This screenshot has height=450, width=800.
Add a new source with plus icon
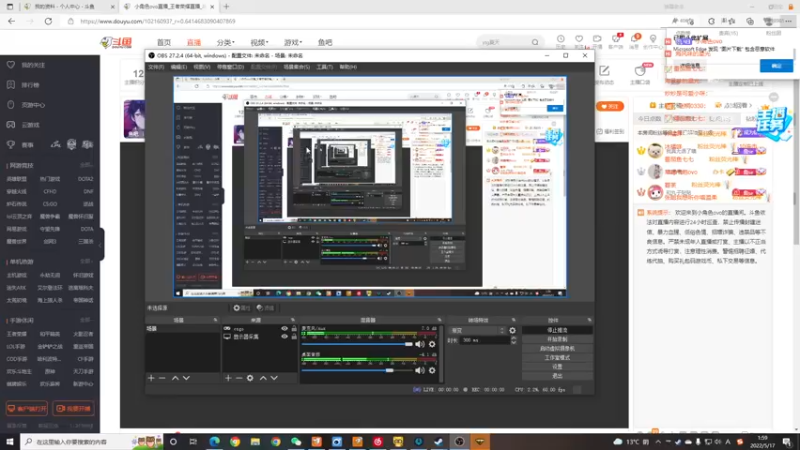tap(228, 378)
